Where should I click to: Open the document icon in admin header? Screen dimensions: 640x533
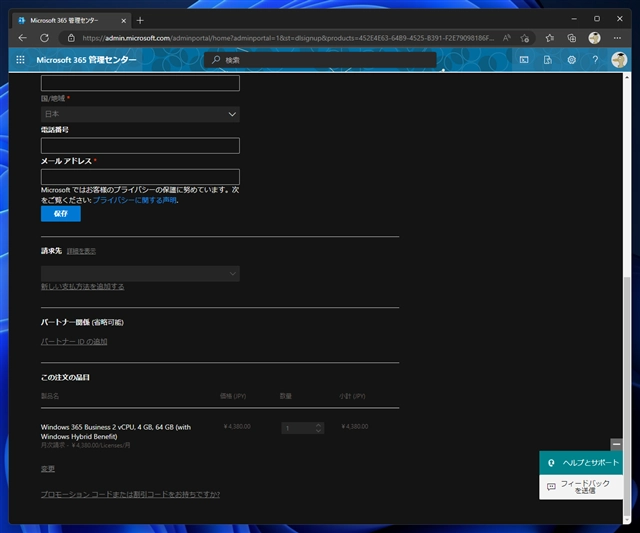(548, 60)
